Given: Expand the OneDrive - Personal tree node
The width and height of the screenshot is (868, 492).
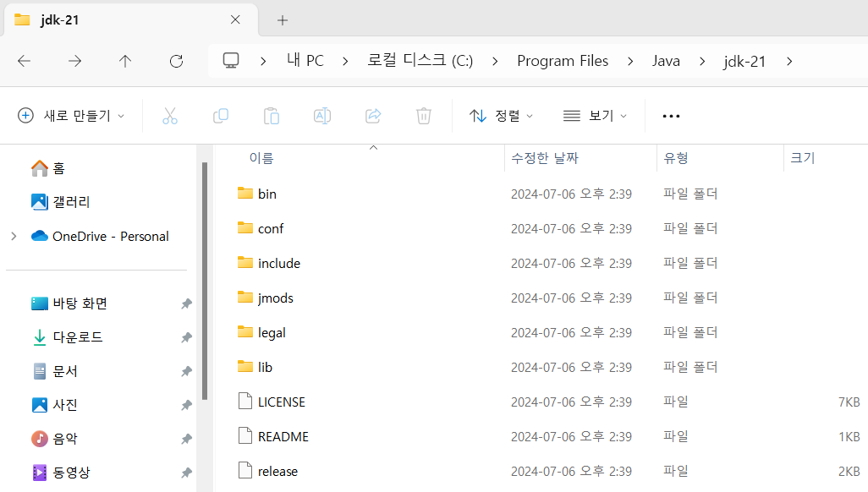Looking at the screenshot, I should (x=14, y=237).
